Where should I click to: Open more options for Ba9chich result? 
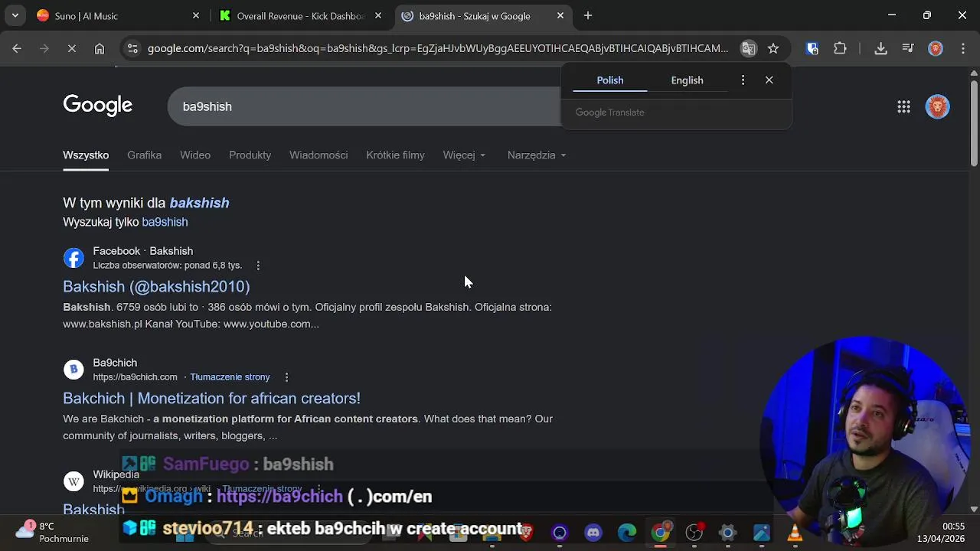[x=286, y=377]
